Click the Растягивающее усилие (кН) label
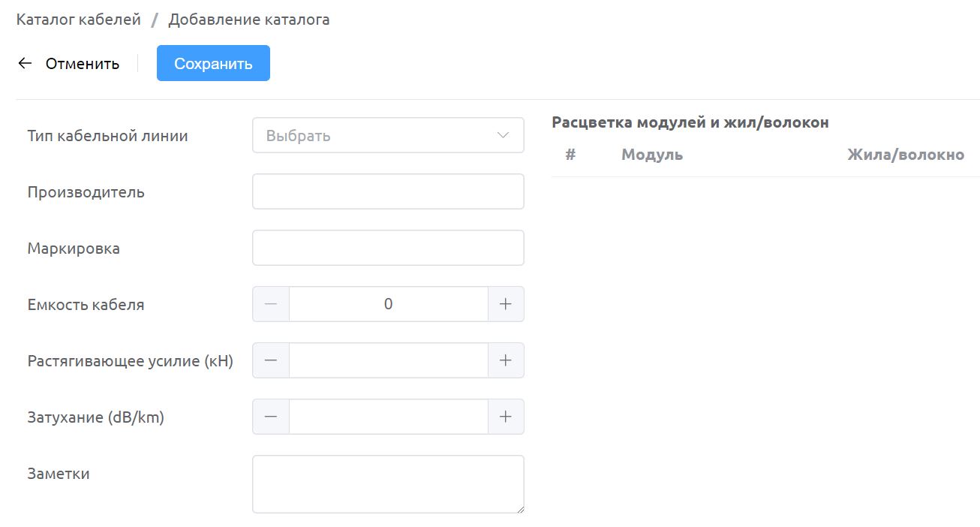The width and height of the screenshot is (980, 527). (x=131, y=361)
